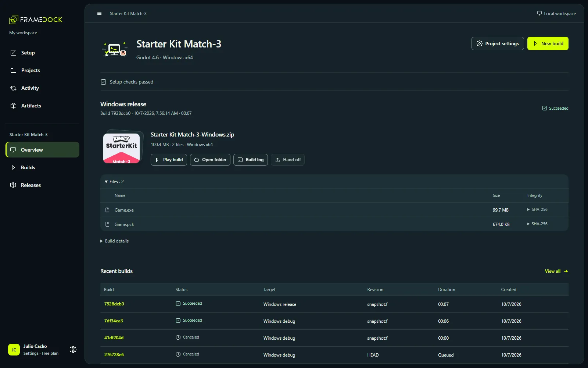Click the Local workspace monitor icon

pos(539,13)
